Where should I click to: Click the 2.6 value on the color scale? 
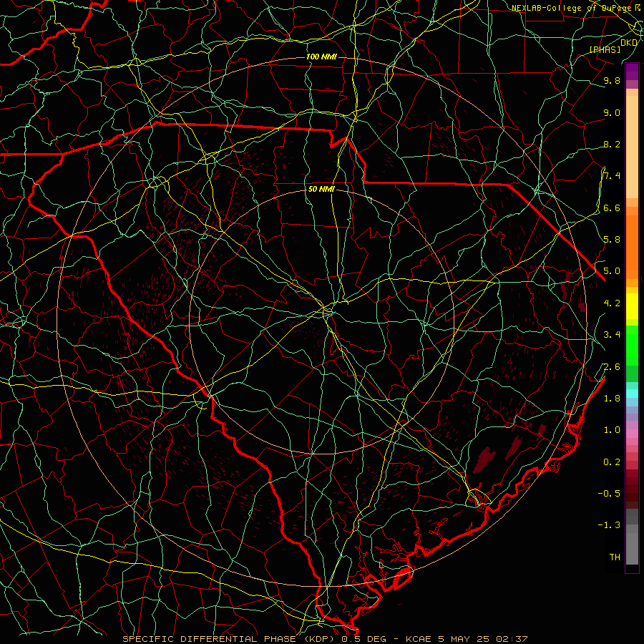pyautogui.click(x=612, y=366)
